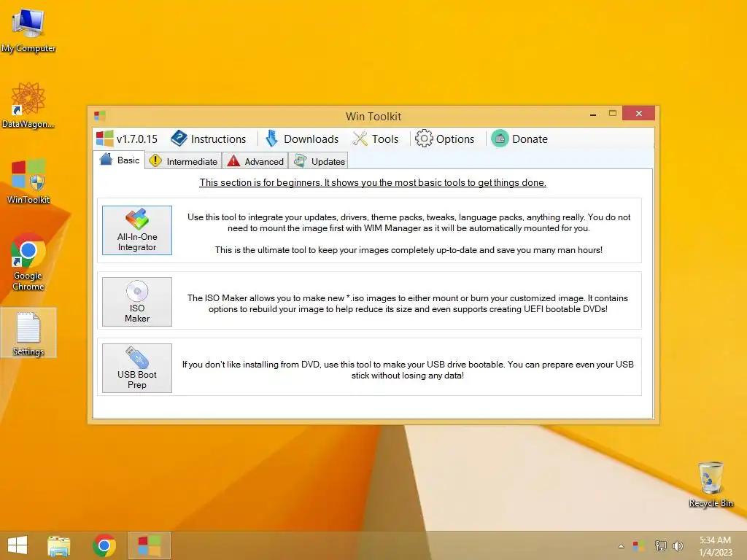
Task: Open the USB Boot Prep tool
Action: click(137, 368)
